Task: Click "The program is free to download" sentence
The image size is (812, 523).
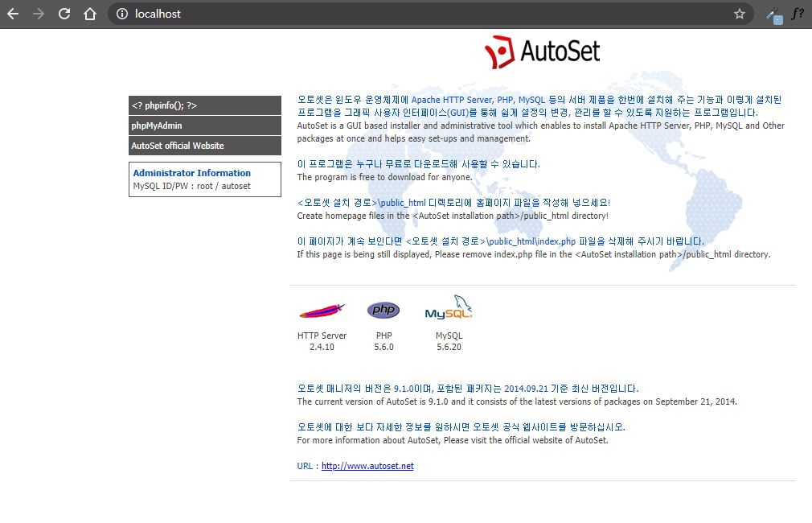Action: click(x=385, y=177)
